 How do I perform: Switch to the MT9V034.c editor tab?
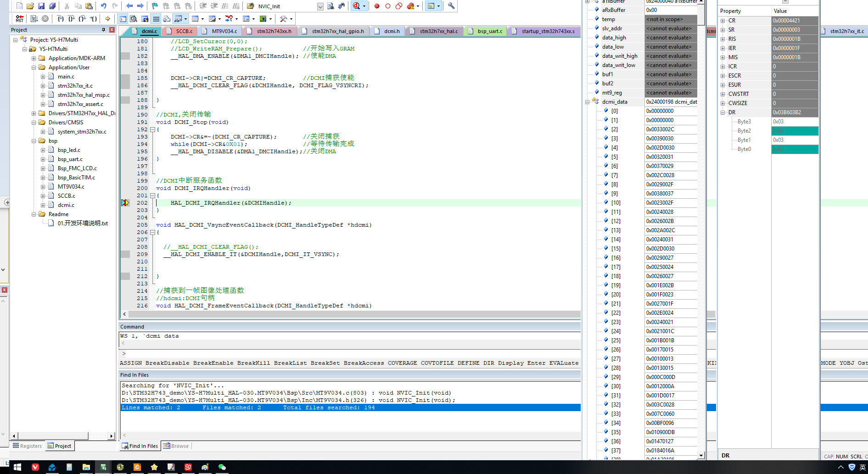pyautogui.click(x=220, y=31)
